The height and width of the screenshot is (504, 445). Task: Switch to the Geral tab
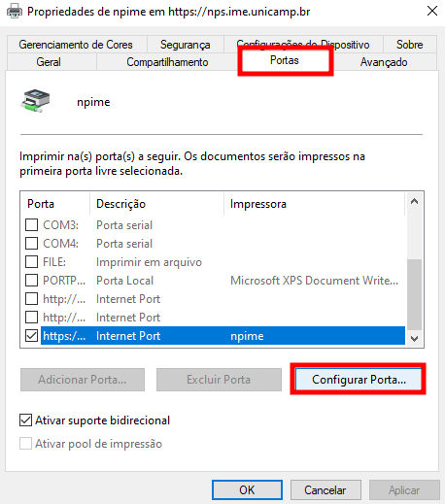pos(49,62)
